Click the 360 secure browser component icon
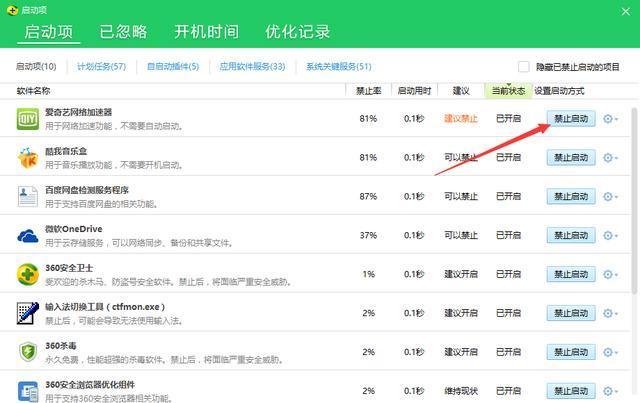 point(28,391)
